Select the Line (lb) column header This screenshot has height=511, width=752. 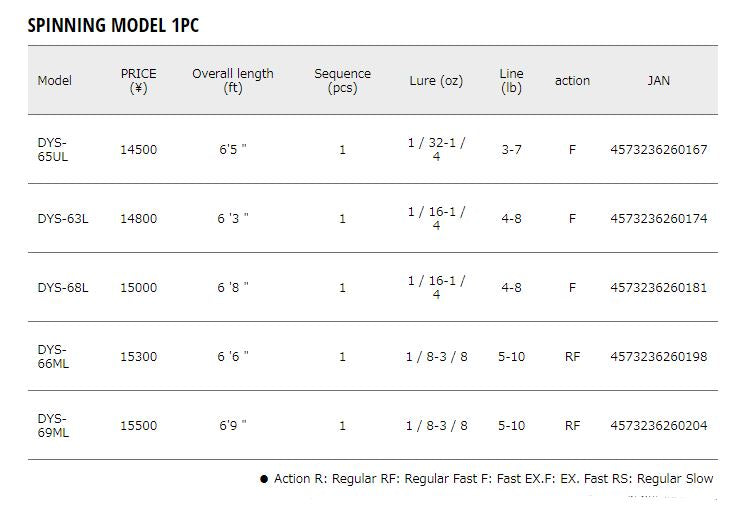coord(511,81)
